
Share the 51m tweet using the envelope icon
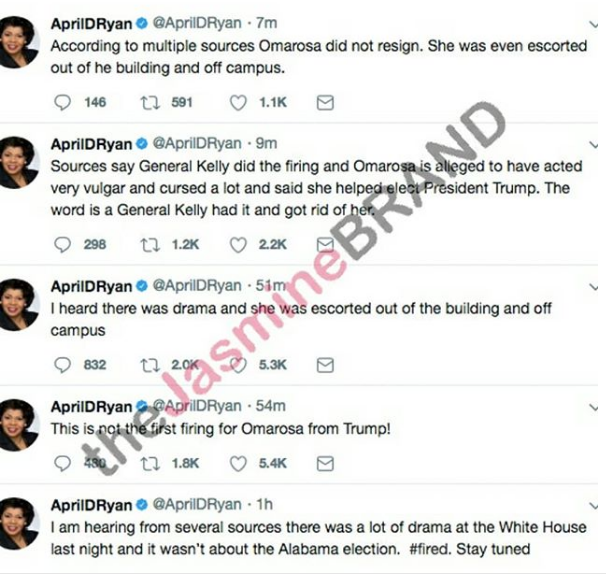point(325,365)
